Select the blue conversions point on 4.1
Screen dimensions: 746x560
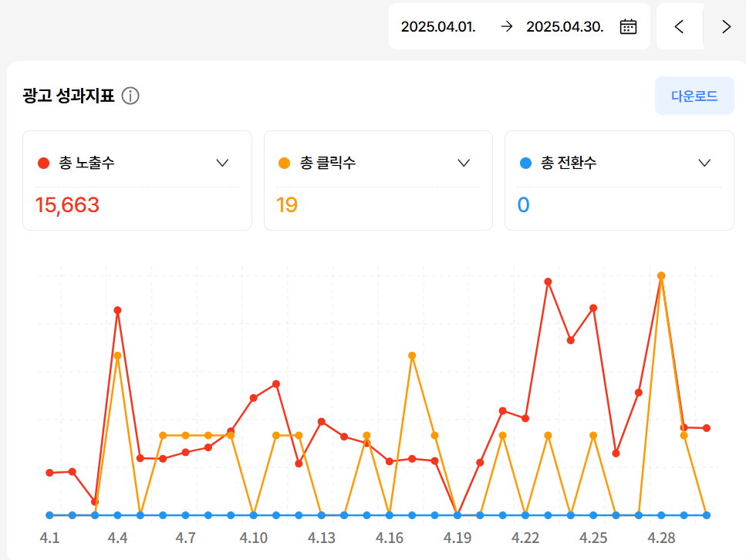49,515
